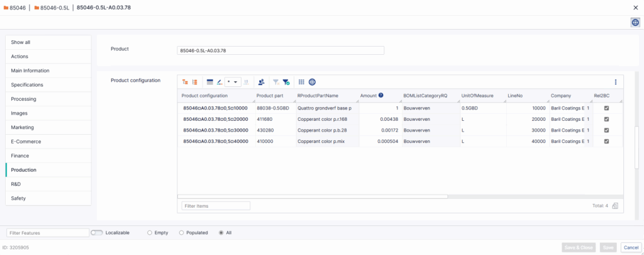The image size is (644, 255).
Task: Switch to the Finance section
Action: (20, 156)
